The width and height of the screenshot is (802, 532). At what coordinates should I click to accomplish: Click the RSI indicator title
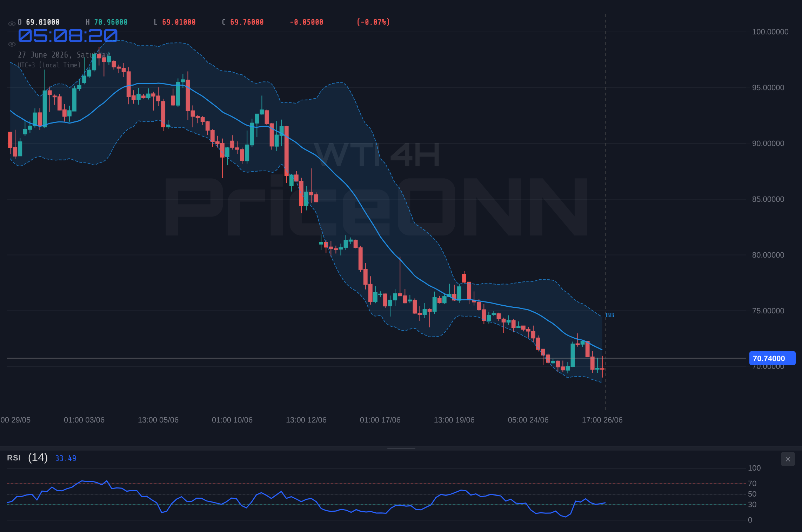click(14, 458)
